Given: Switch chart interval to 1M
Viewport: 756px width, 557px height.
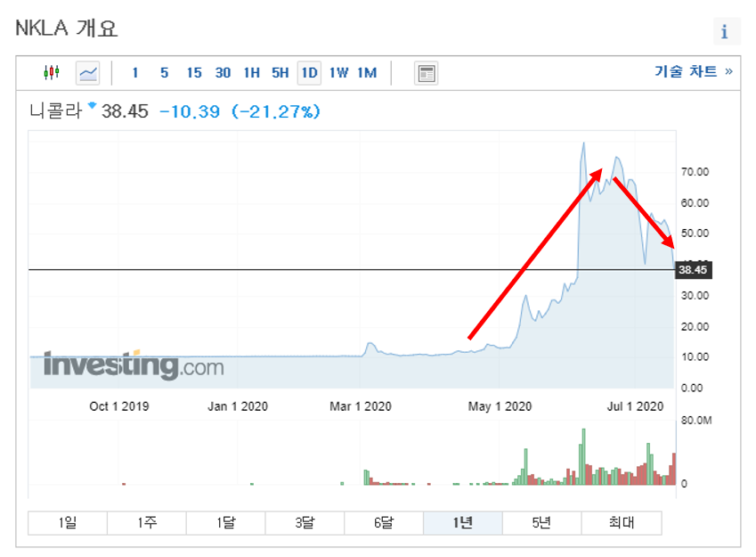Looking at the screenshot, I should [x=367, y=73].
